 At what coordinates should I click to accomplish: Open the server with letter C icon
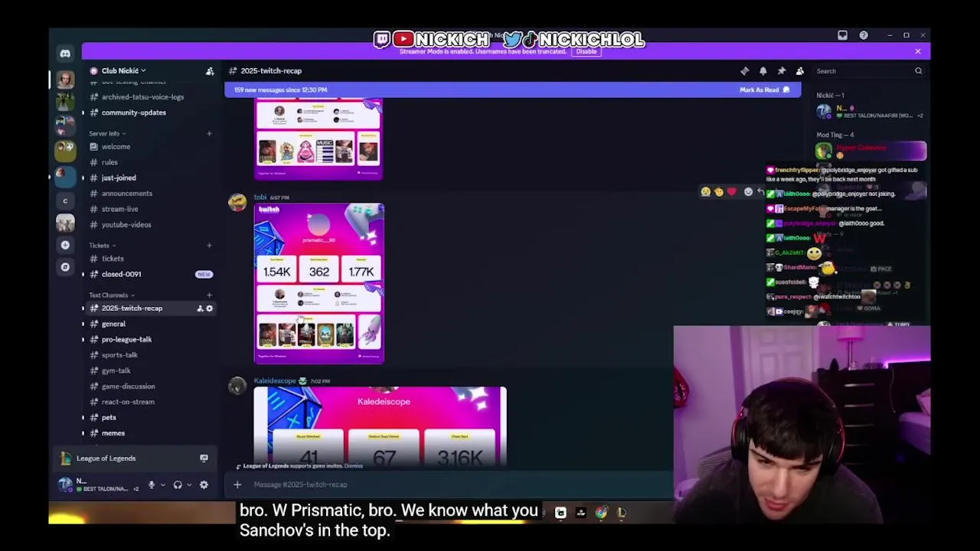coord(65,201)
